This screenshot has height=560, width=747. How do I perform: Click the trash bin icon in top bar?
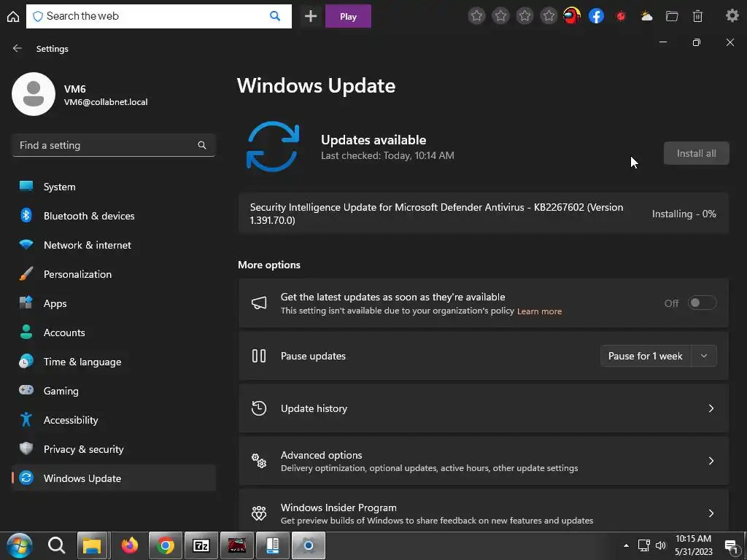pos(697,16)
